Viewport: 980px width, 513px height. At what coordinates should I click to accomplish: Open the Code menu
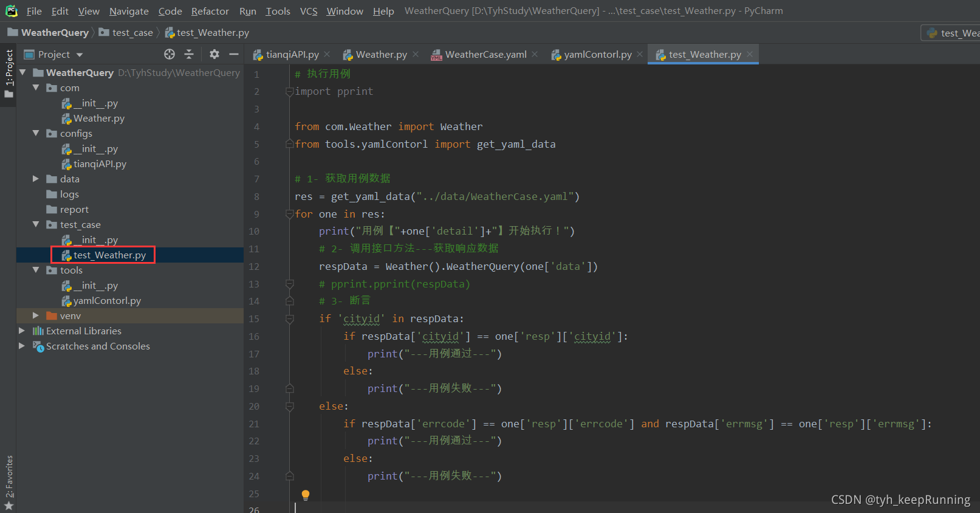[170, 11]
